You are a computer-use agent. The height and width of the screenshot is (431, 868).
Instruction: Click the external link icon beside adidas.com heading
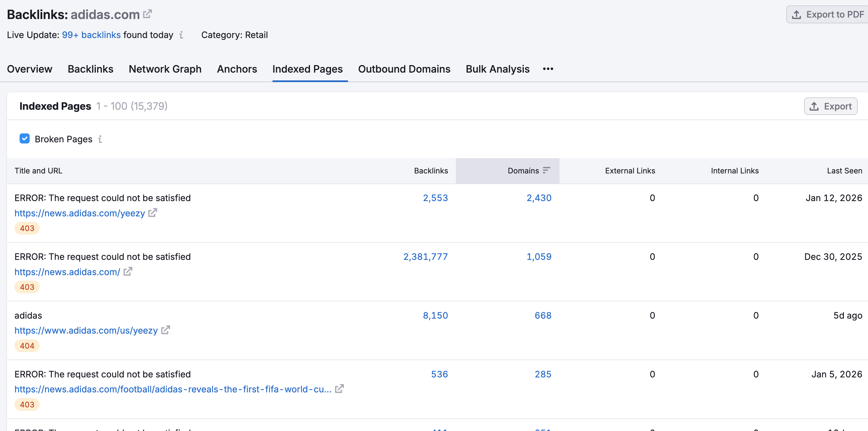(x=147, y=14)
